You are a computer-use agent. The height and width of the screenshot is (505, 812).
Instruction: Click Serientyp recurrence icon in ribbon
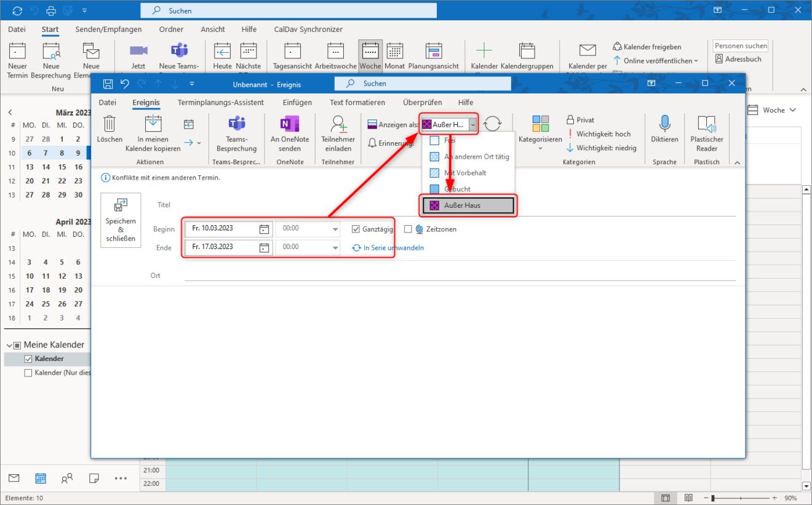(x=492, y=124)
